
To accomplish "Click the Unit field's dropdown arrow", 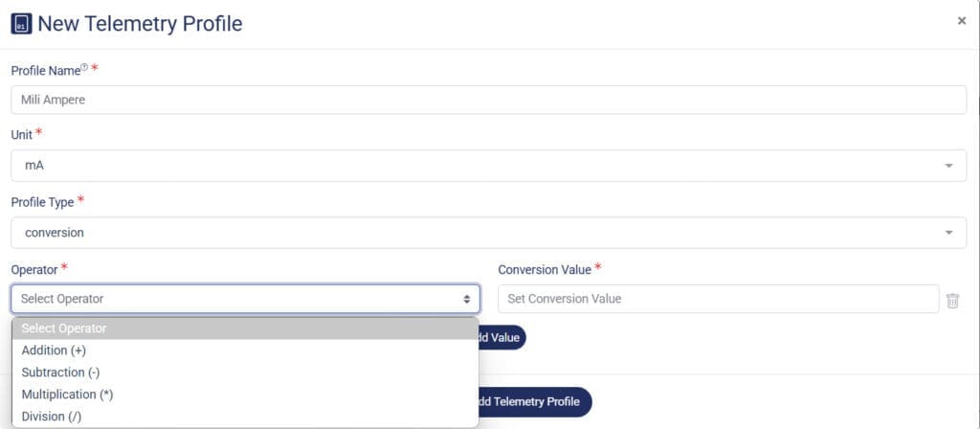I will 948,166.
